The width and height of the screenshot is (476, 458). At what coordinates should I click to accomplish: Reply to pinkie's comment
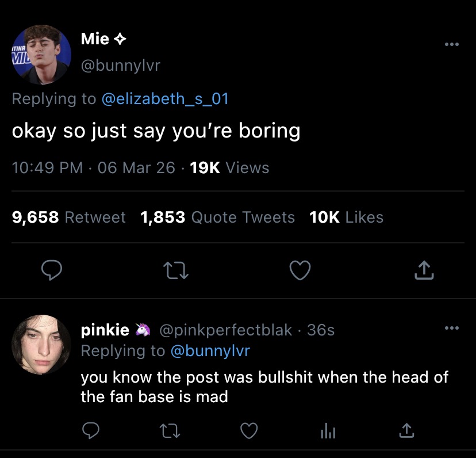click(x=90, y=430)
